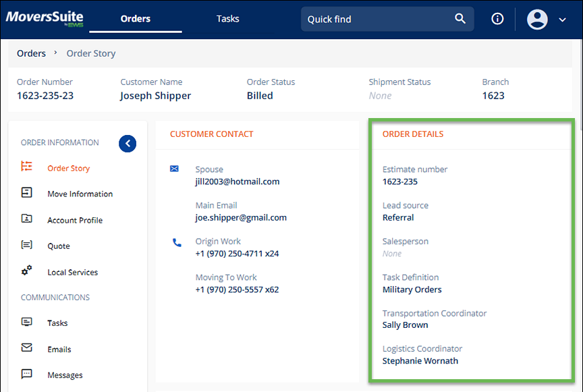Switch to the Tasks tab
Image resolution: width=583 pixels, height=392 pixels.
[227, 19]
